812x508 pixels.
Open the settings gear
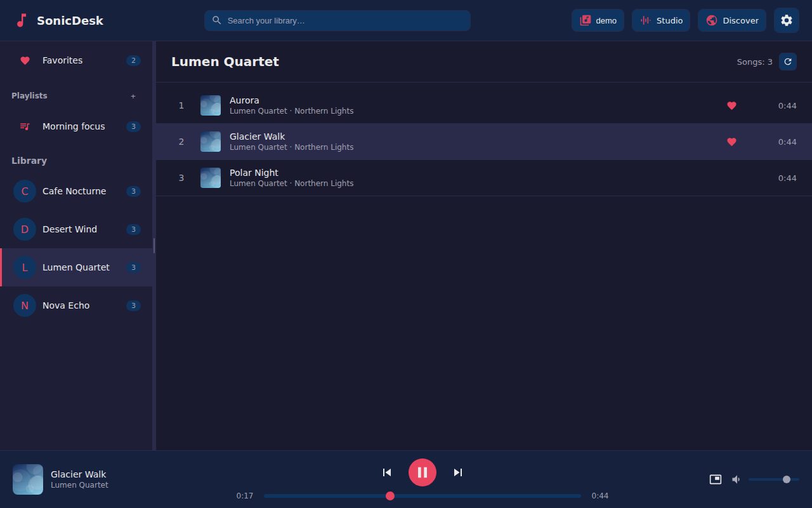point(787,20)
